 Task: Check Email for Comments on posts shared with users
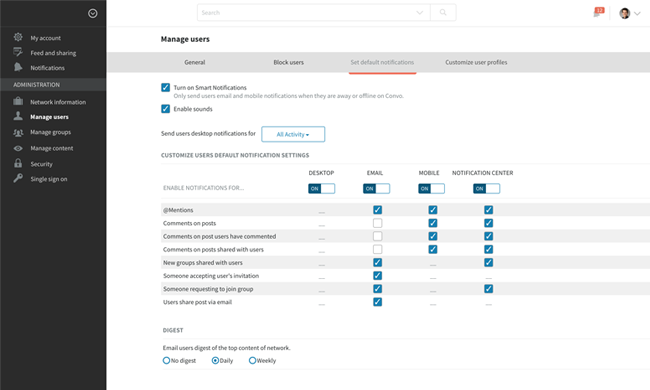pos(377,249)
